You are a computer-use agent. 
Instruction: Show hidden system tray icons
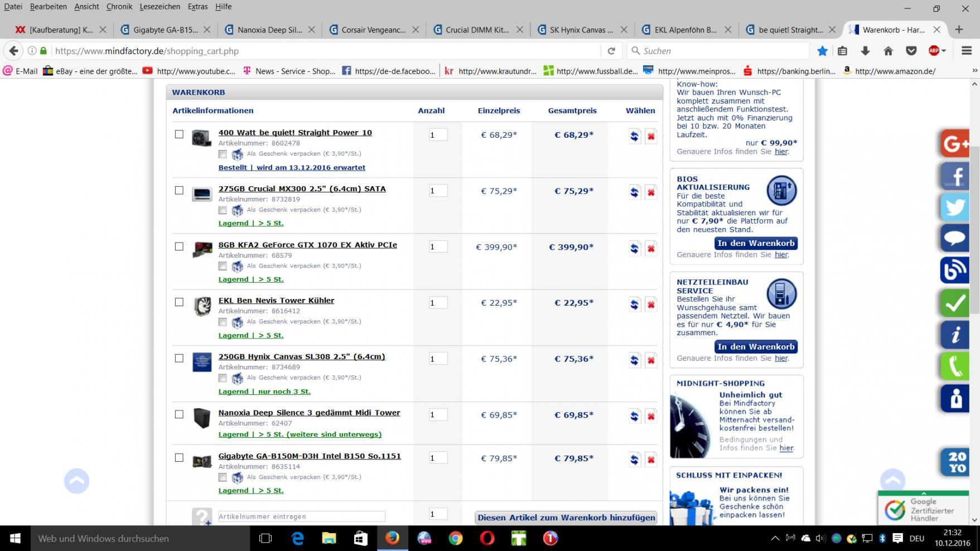[x=775, y=538]
